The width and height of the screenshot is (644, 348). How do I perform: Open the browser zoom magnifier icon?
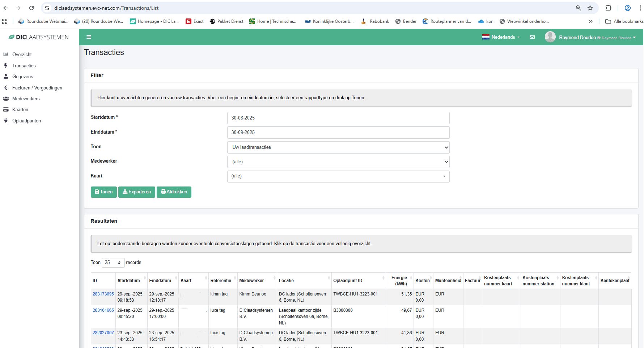coord(579,8)
